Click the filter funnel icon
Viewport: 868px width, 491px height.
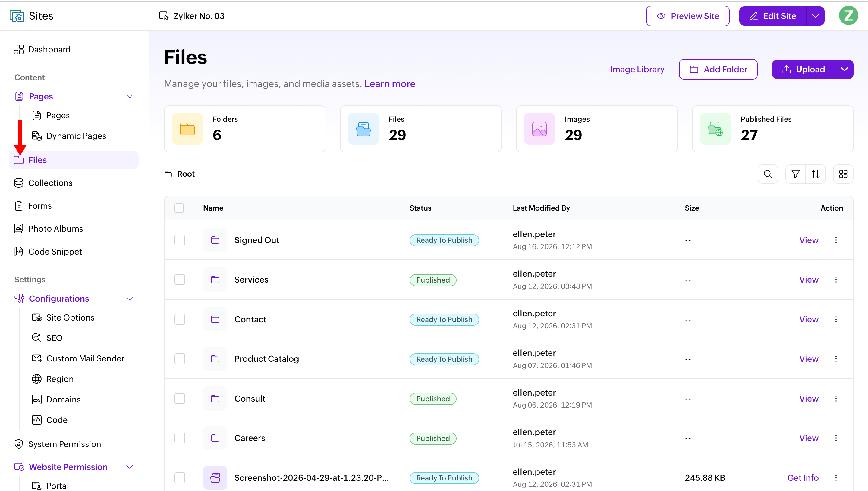(795, 174)
